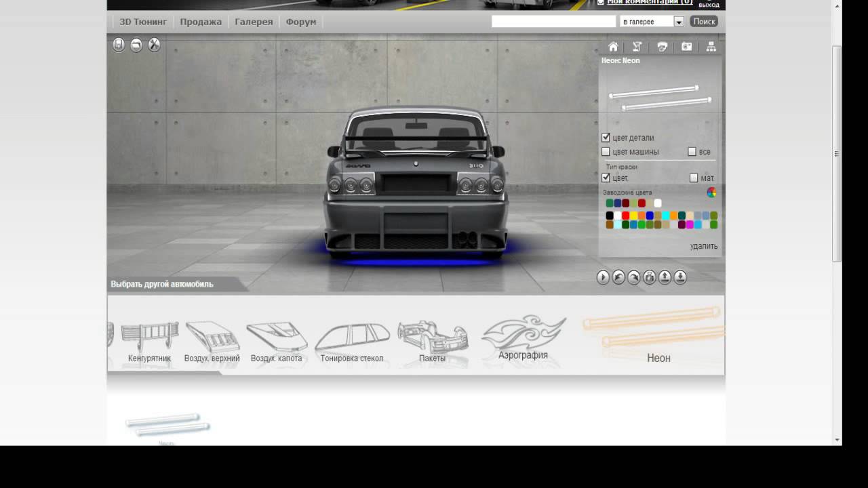Click the 'Поиск' search button
The image size is (868, 488).
tap(704, 22)
